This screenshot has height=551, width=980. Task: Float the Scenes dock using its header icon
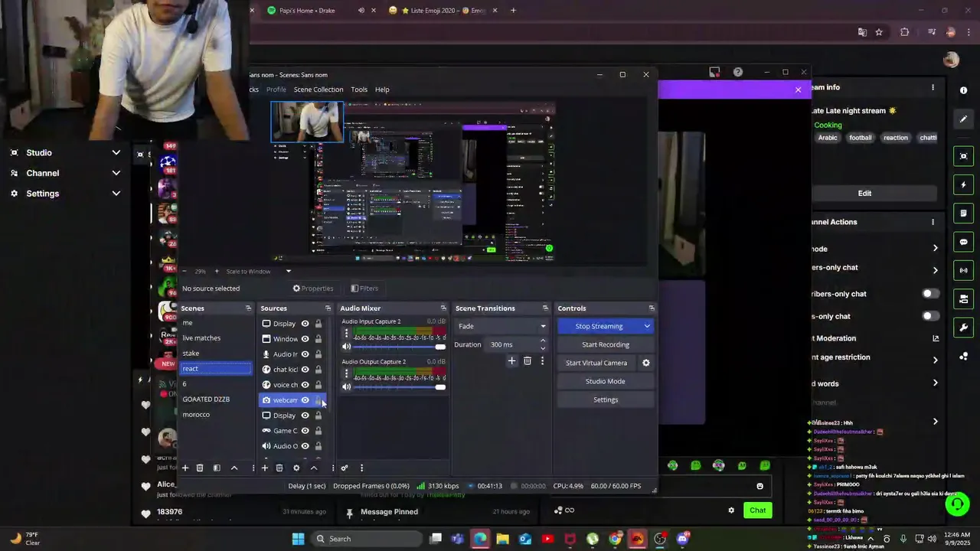tap(248, 308)
